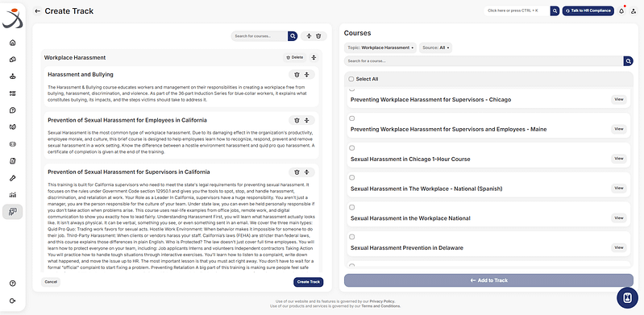Image resolution: width=644 pixels, height=315 pixels.
Task: Click the Add to Track button
Action: pyautogui.click(x=488, y=280)
